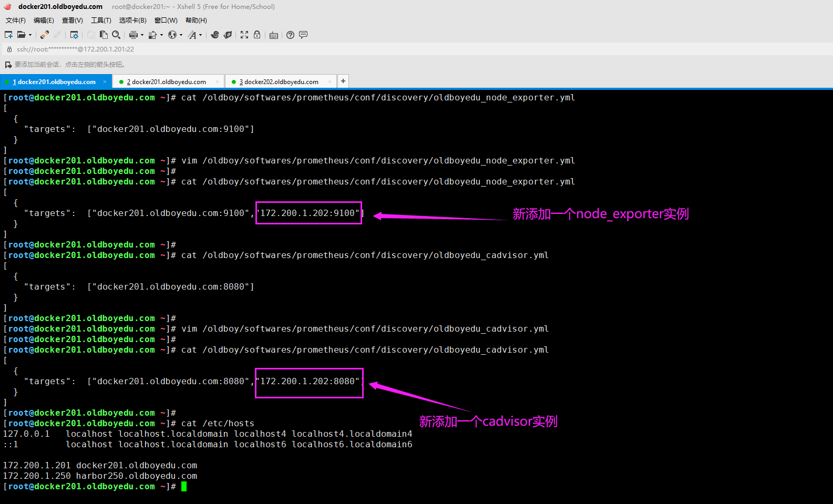
Task: Lock the screen with padlock icon
Action: pos(257,35)
